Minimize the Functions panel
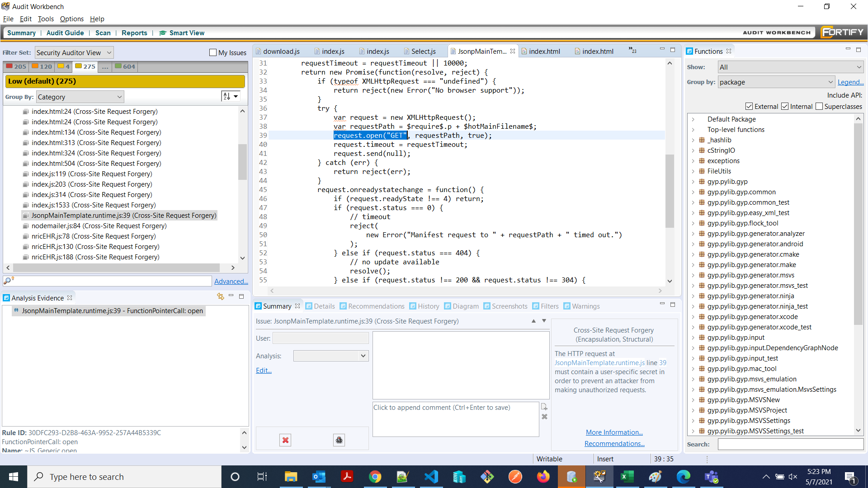The width and height of the screenshot is (868, 488). tap(848, 49)
